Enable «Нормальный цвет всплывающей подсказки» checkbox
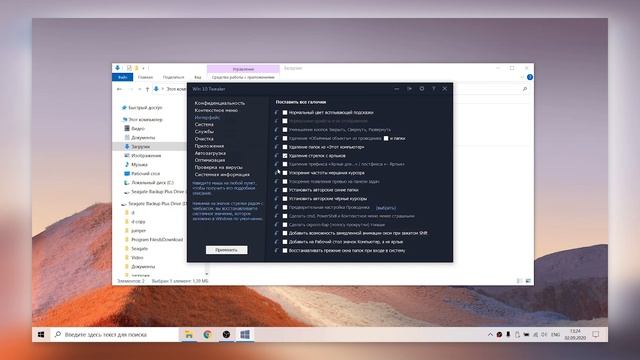The width and height of the screenshot is (640, 360). click(285, 112)
